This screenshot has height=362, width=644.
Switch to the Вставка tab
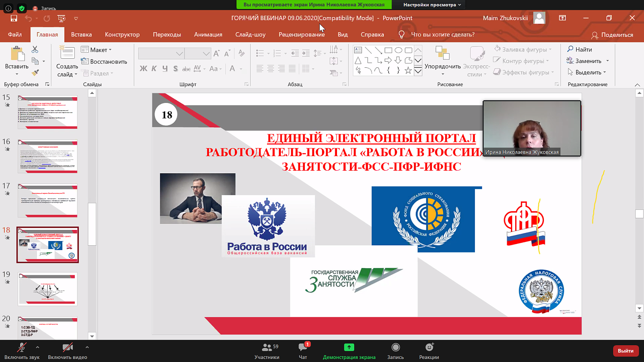[82, 35]
